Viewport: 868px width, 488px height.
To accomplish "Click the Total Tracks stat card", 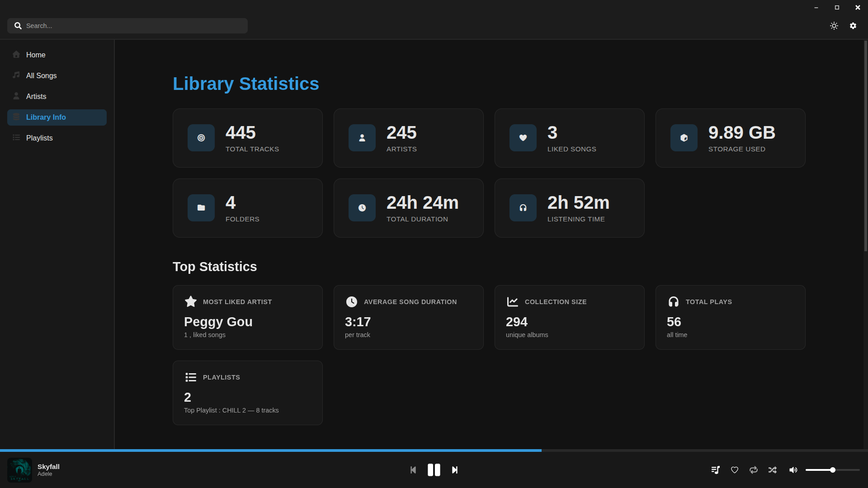I will (247, 138).
